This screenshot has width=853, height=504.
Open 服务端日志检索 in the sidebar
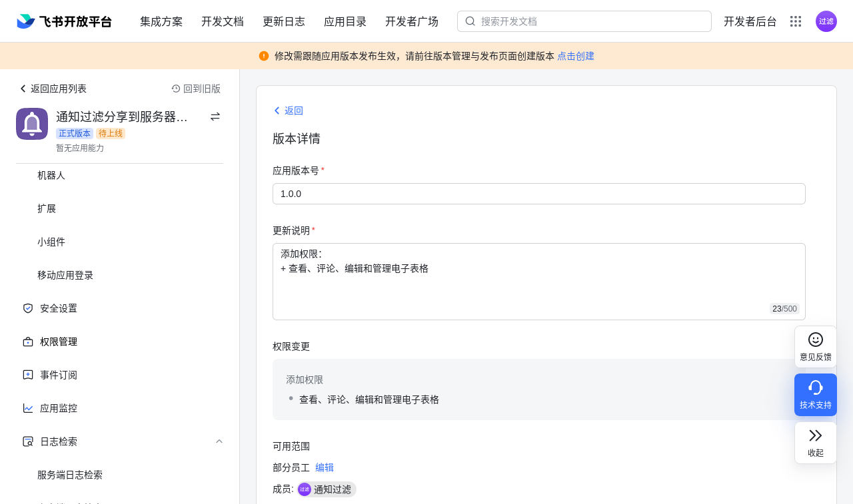click(70, 475)
